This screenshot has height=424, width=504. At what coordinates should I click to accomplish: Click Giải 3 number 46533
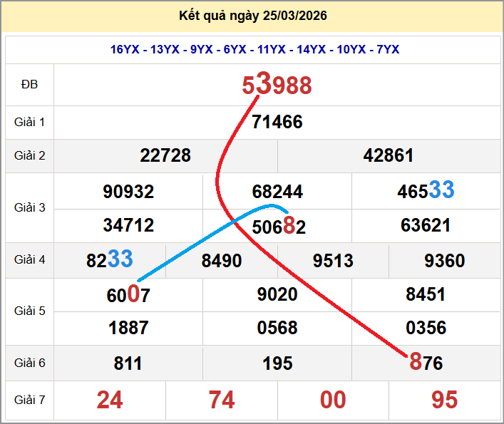426,190
